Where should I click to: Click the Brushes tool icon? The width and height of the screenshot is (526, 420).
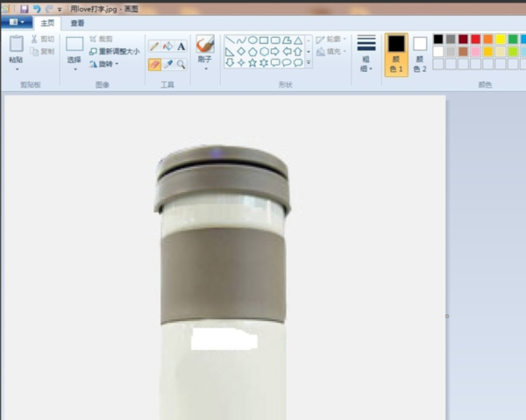pos(205,44)
